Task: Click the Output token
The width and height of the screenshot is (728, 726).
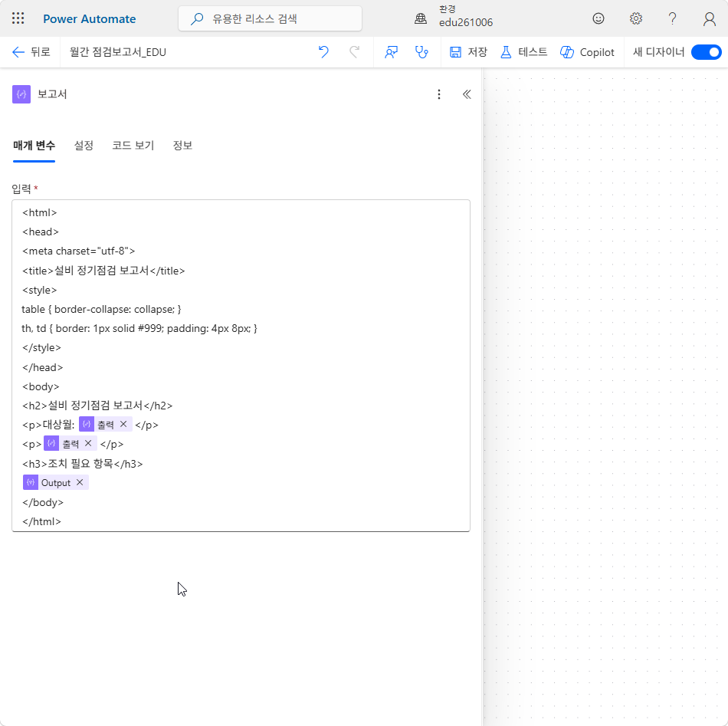Action: pos(56,483)
